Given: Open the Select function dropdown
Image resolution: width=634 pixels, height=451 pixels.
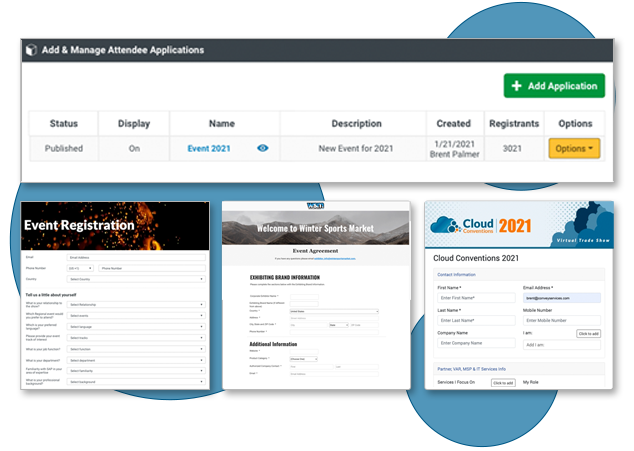Looking at the screenshot, I should click(136, 349).
